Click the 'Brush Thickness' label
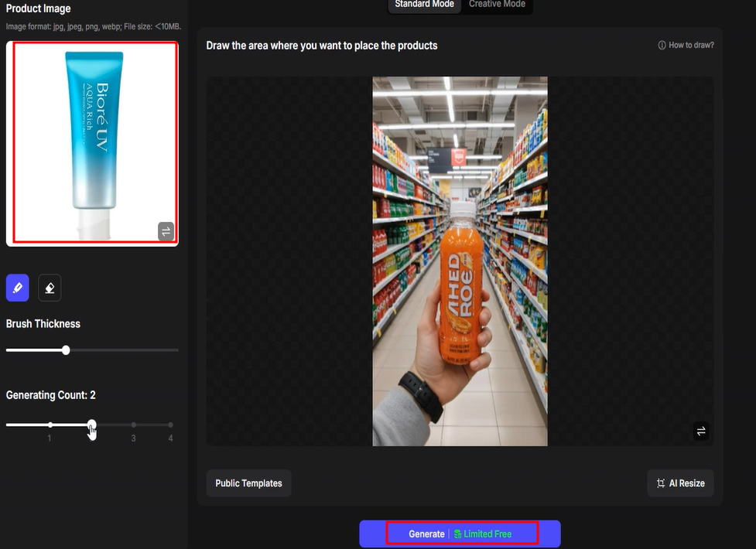Image resolution: width=756 pixels, height=549 pixels. pyautogui.click(x=43, y=324)
